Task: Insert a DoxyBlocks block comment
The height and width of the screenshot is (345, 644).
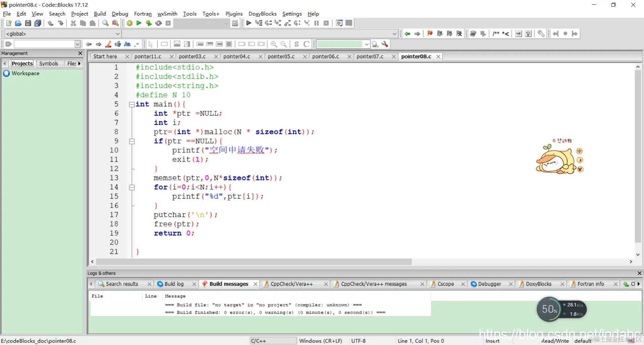Action: (496, 33)
